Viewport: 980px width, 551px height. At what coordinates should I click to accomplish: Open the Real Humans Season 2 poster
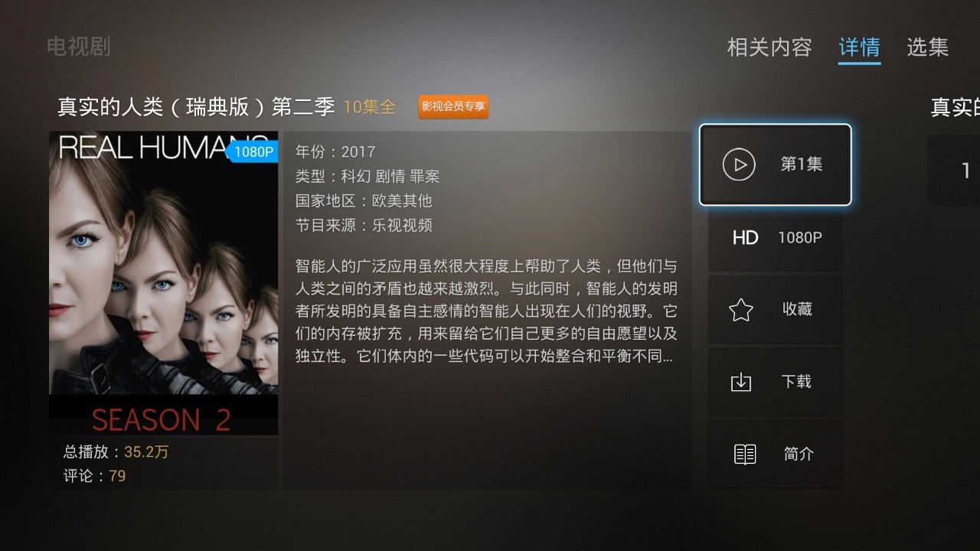[164, 283]
